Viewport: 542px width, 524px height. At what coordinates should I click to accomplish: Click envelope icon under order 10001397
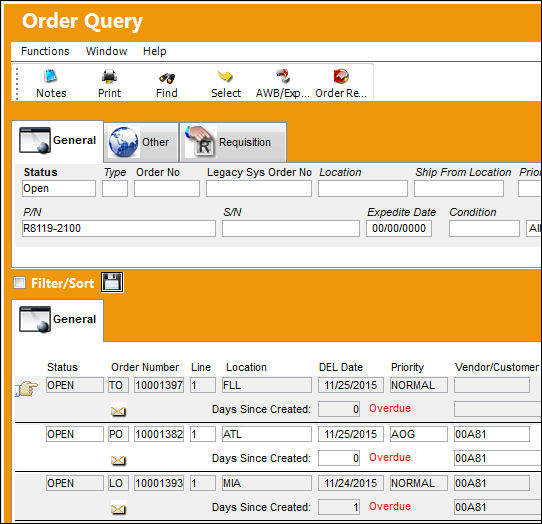click(118, 411)
